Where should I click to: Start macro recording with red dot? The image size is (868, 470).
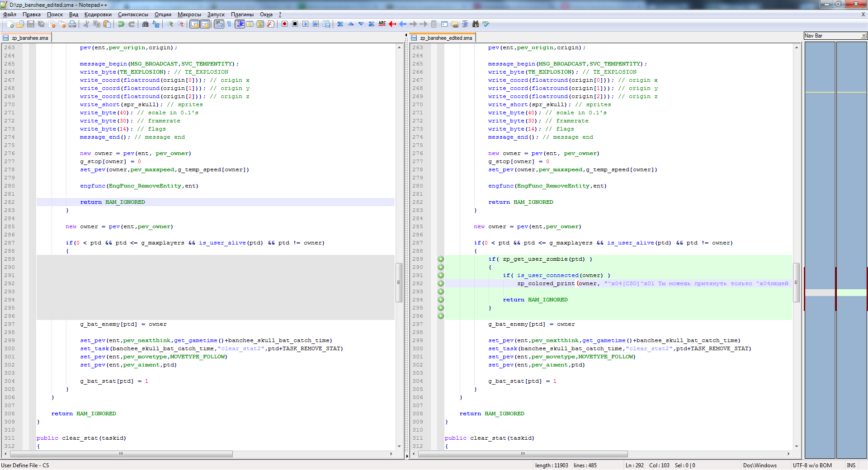[x=284, y=24]
